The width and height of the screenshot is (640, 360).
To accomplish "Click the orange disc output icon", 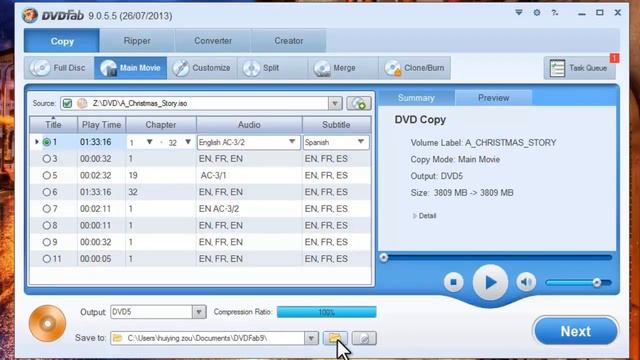I will click(x=47, y=323).
